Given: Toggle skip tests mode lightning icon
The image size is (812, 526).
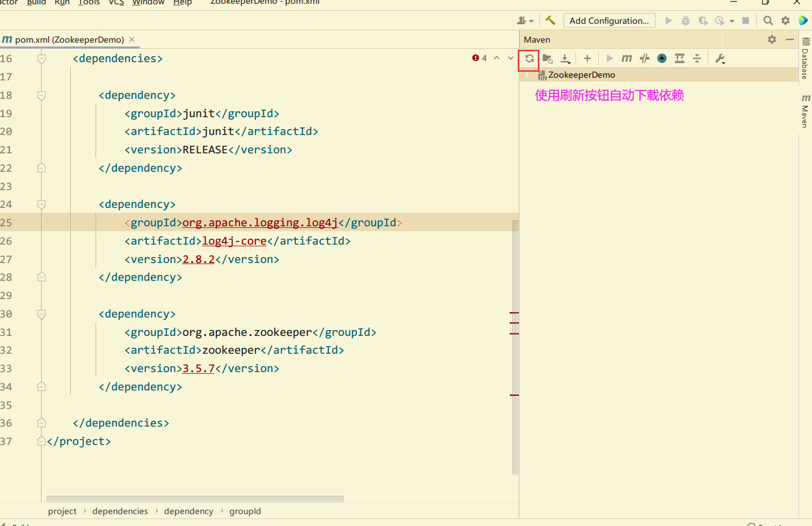Looking at the screenshot, I should pos(662,58).
